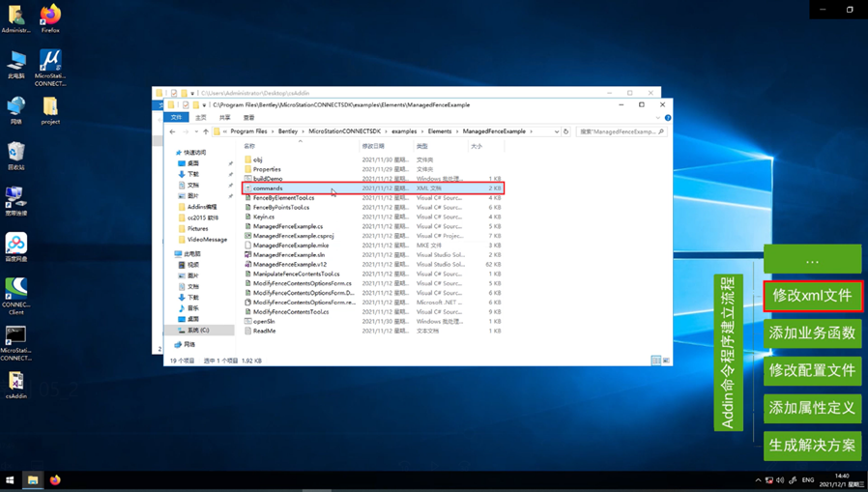Select the CONNECTION Client desktop icon
The image size is (868, 492).
point(16,296)
